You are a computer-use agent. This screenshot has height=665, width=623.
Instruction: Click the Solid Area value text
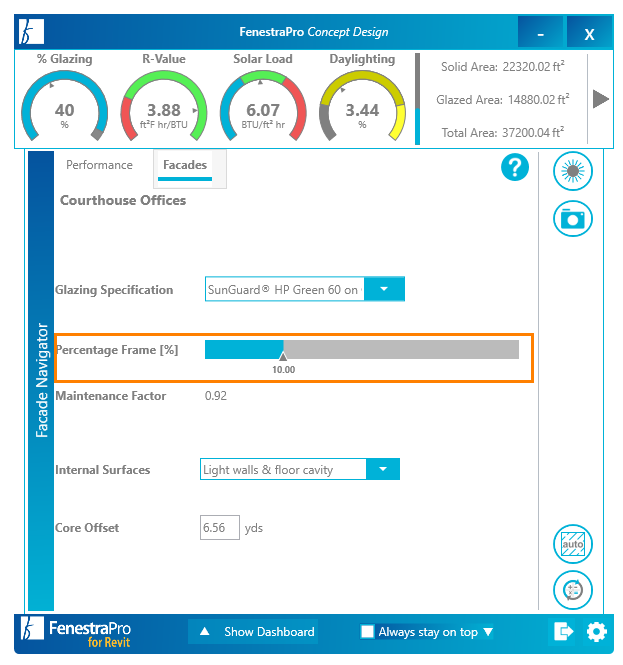pyautogui.click(x=533, y=67)
